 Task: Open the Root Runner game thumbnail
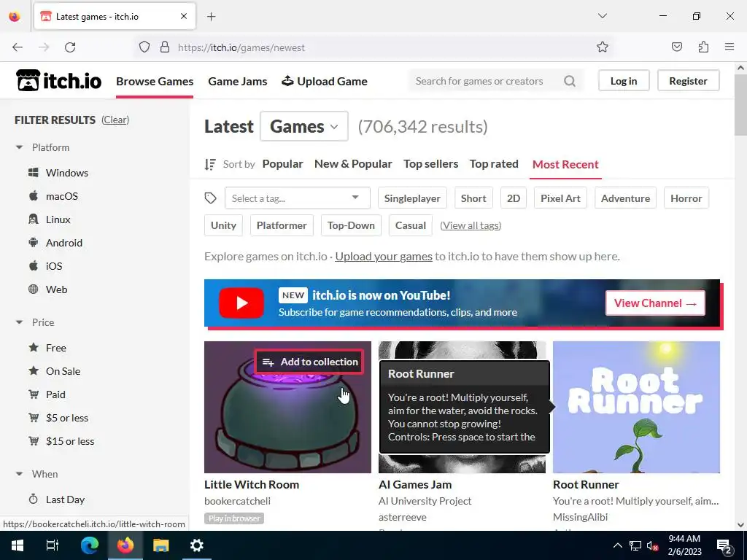point(636,407)
